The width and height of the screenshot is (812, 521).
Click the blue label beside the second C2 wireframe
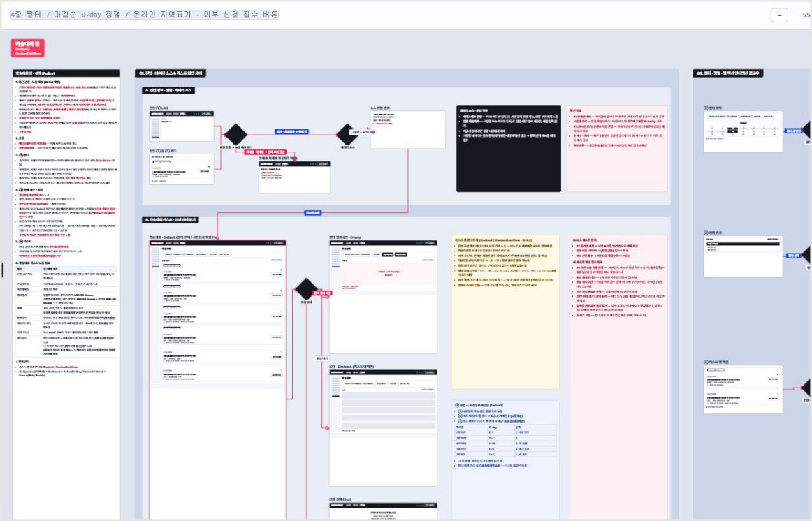[x=793, y=256]
